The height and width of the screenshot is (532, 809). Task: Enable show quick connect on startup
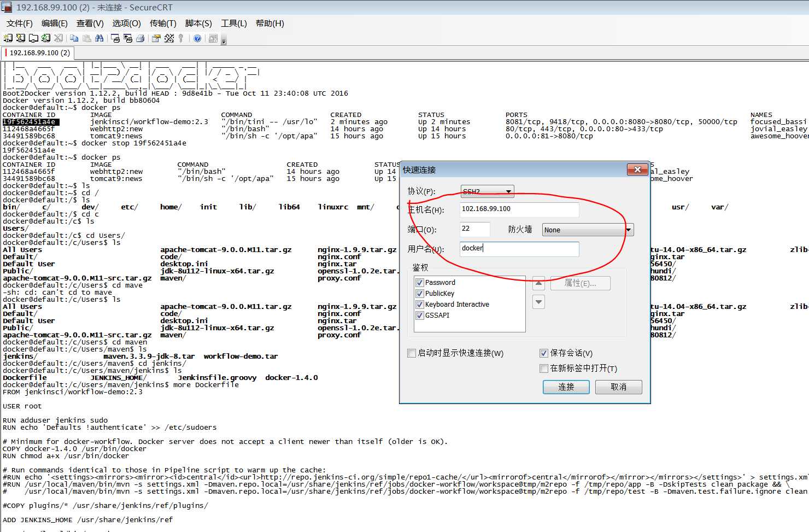(412, 353)
